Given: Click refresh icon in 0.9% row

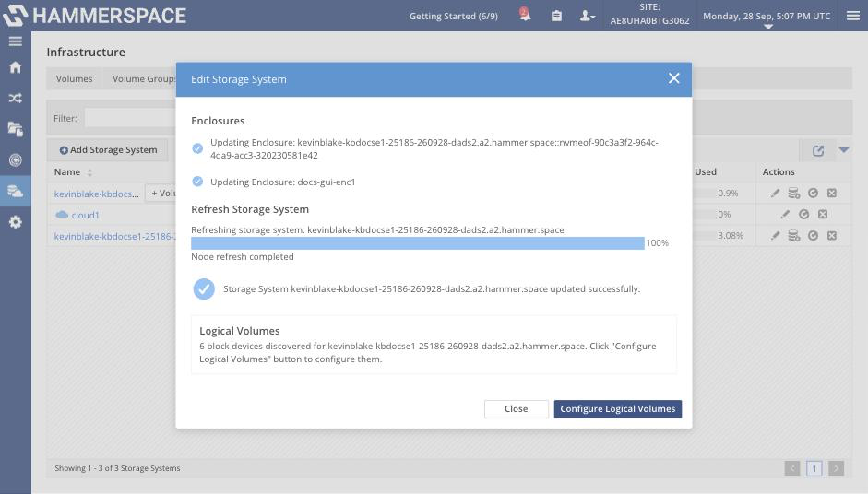Looking at the screenshot, I should (x=813, y=193).
